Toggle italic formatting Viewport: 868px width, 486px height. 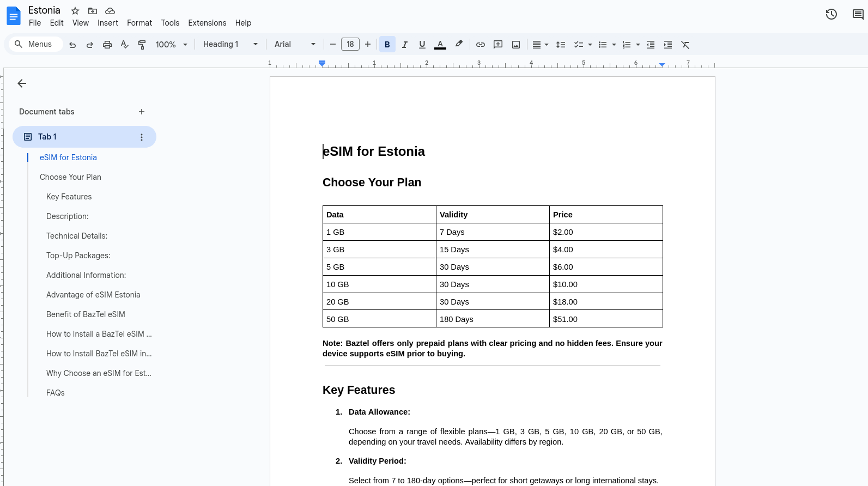[x=404, y=45]
